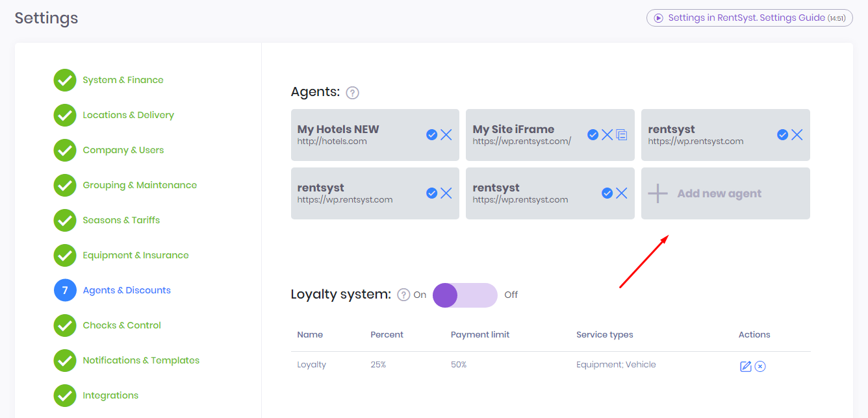Click the edit icon for Loyalty row
The image size is (868, 418).
[x=745, y=366]
